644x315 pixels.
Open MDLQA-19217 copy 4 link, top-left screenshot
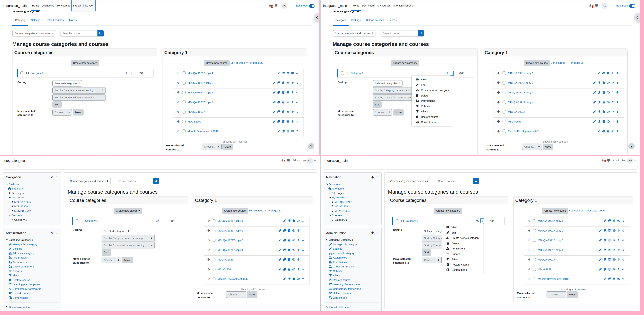200,102
